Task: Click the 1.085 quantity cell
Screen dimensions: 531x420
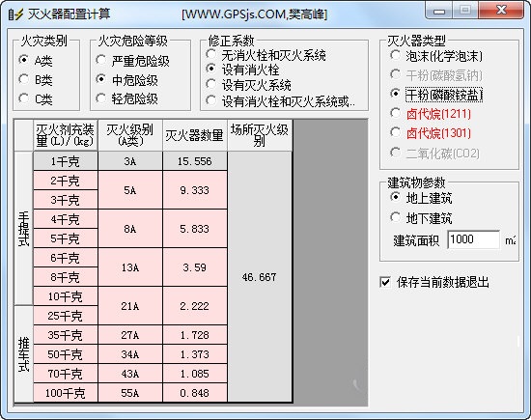Action: [195, 374]
